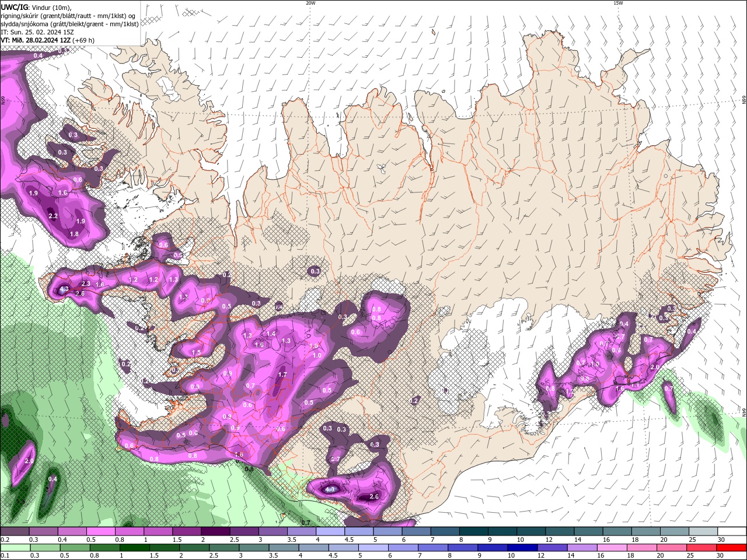Click the 1.7 snowfall value on the map
The height and width of the screenshot is (560, 747).
282,374
